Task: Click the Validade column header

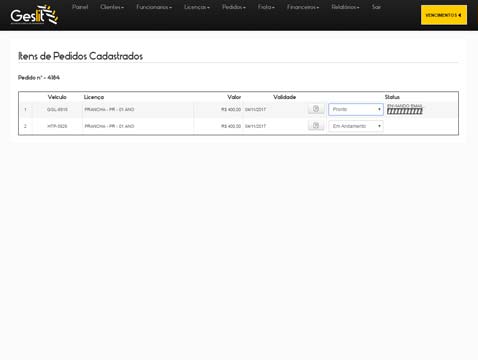Action: [284, 97]
